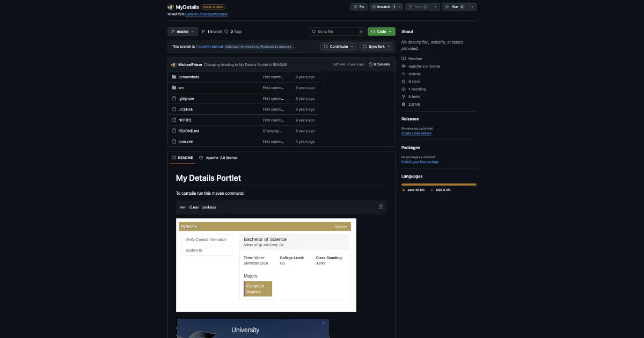Image resolution: width=644 pixels, height=338 pixels.
Task: Click the pom.xml file icon
Action: point(174,142)
